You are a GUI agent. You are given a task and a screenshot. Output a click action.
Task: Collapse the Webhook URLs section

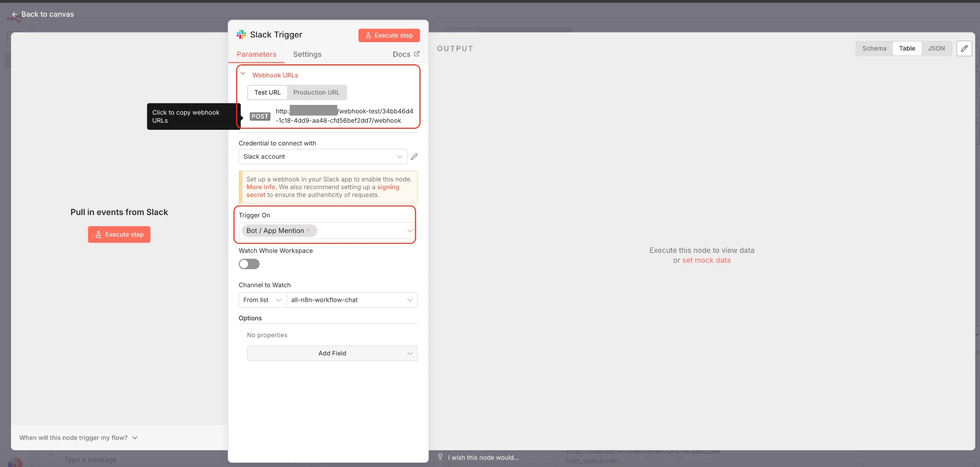(243, 74)
